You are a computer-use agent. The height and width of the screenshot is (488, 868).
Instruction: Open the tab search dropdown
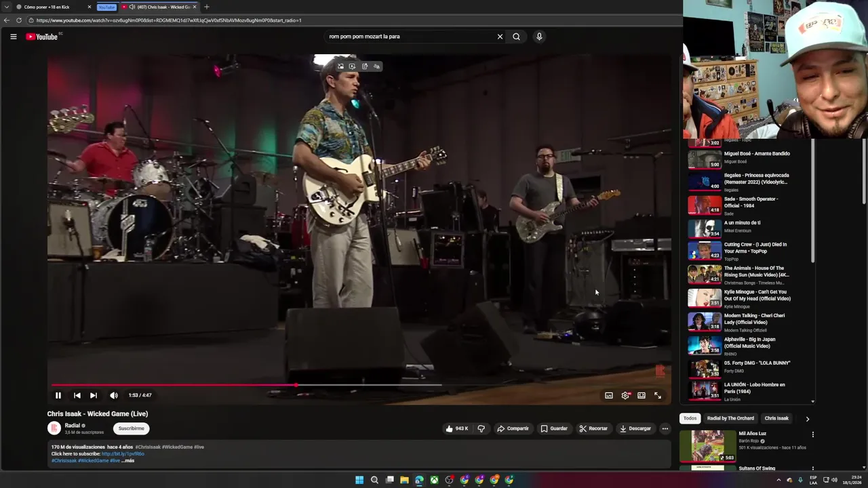(6, 7)
